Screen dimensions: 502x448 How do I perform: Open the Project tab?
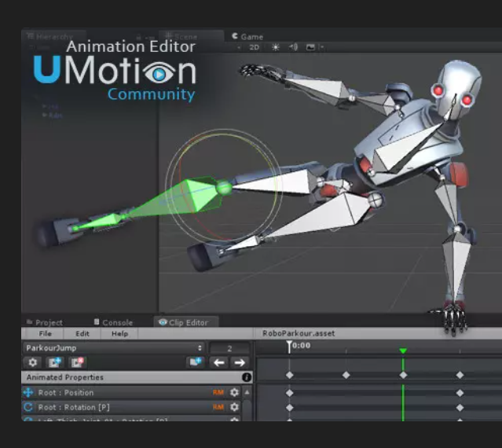(x=45, y=322)
